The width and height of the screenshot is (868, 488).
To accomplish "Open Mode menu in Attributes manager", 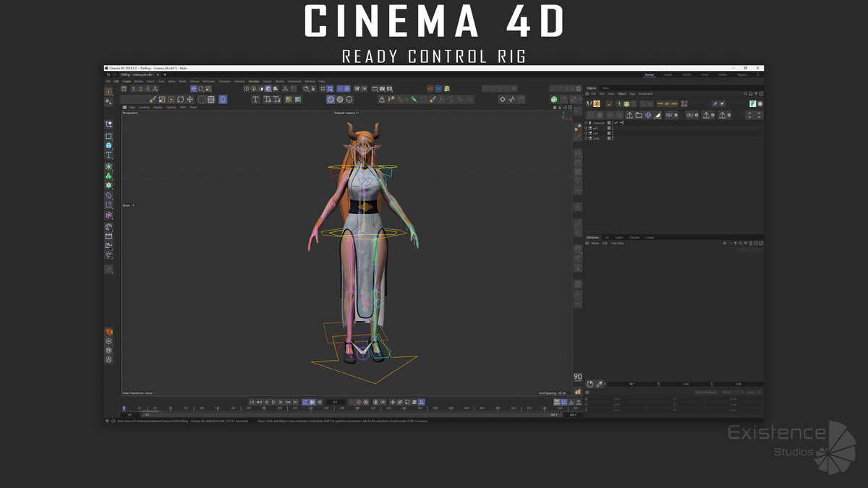I will click(595, 243).
